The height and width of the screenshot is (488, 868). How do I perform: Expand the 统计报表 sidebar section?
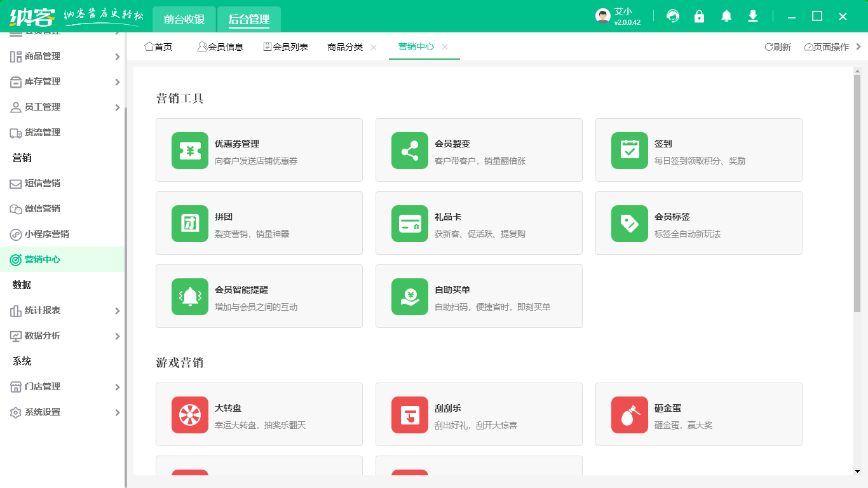(x=64, y=310)
